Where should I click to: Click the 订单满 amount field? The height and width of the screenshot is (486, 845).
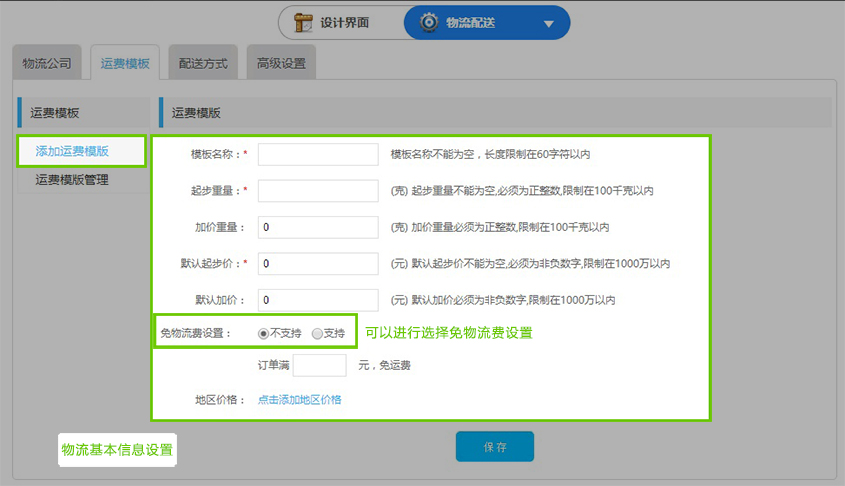(x=319, y=365)
